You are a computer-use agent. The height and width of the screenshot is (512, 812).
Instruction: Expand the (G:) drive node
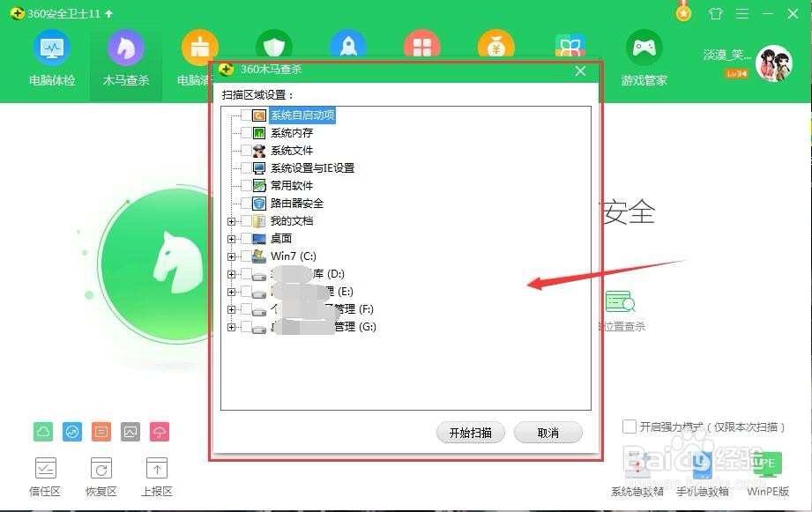coord(232,327)
